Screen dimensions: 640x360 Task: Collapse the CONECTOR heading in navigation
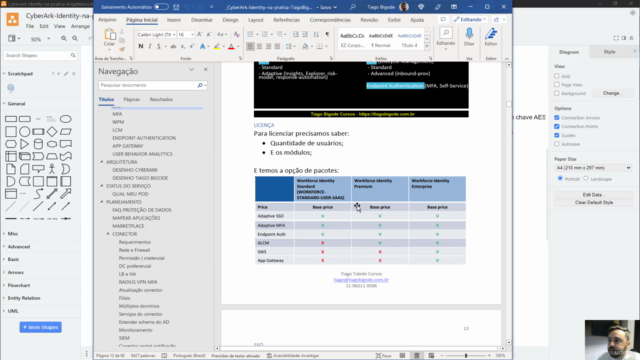click(x=108, y=234)
